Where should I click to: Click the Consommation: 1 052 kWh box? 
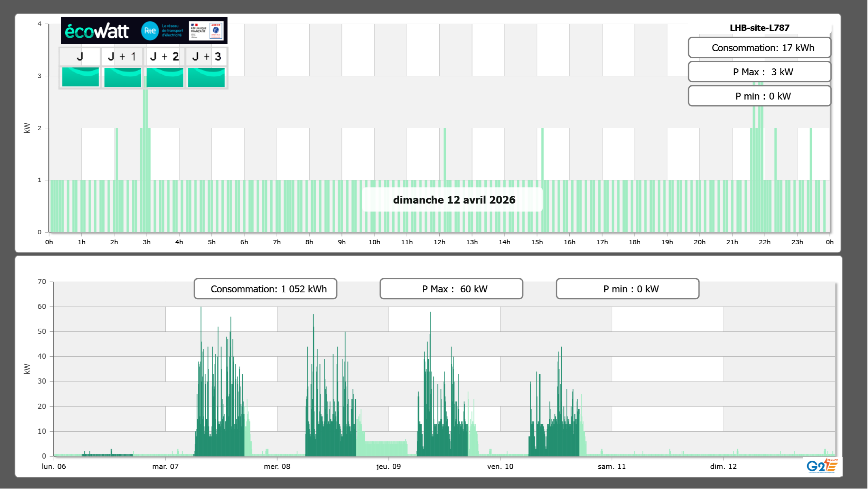(x=265, y=289)
